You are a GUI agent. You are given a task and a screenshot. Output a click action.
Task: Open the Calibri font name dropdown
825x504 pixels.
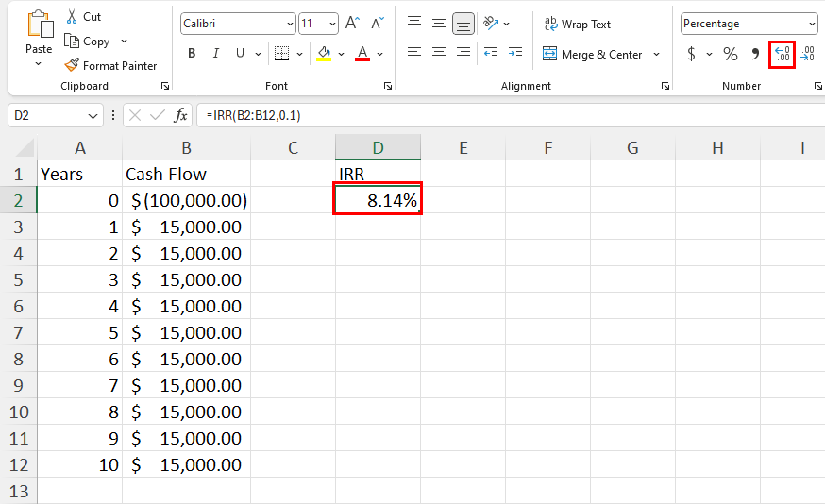(x=290, y=24)
